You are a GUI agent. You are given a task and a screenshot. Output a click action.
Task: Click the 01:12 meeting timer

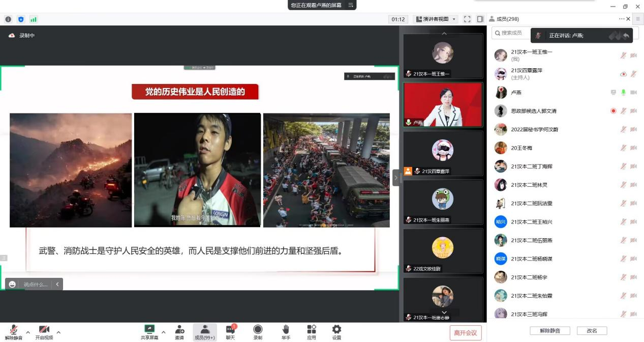398,19
